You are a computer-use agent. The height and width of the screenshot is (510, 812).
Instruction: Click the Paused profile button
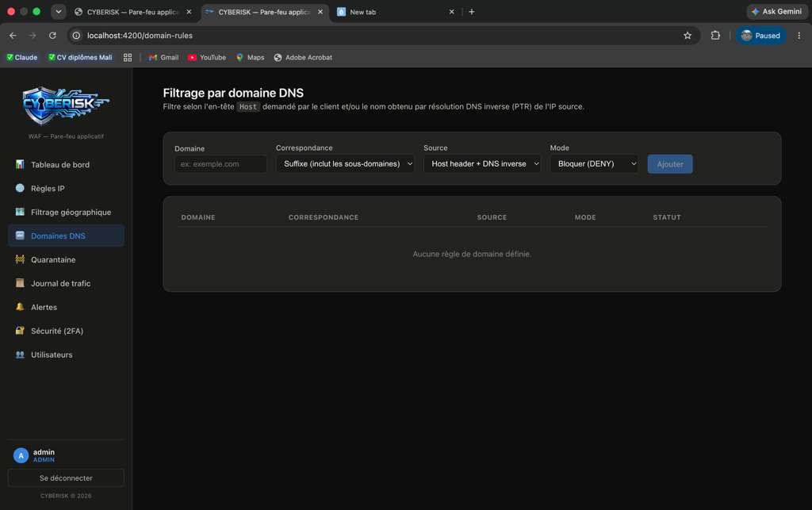[x=760, y=36]
